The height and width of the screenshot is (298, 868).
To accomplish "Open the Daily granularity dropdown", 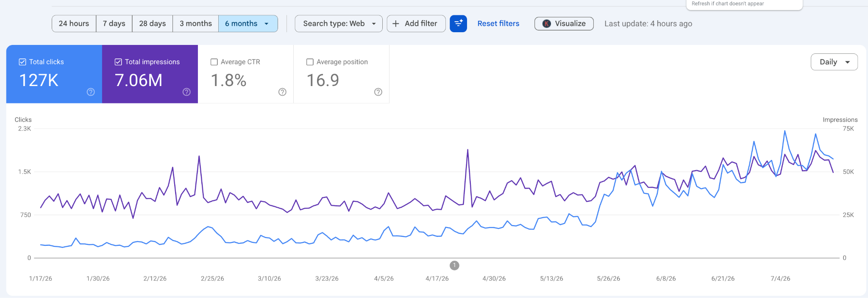I will pyautogui.click(x=834, y=62).
